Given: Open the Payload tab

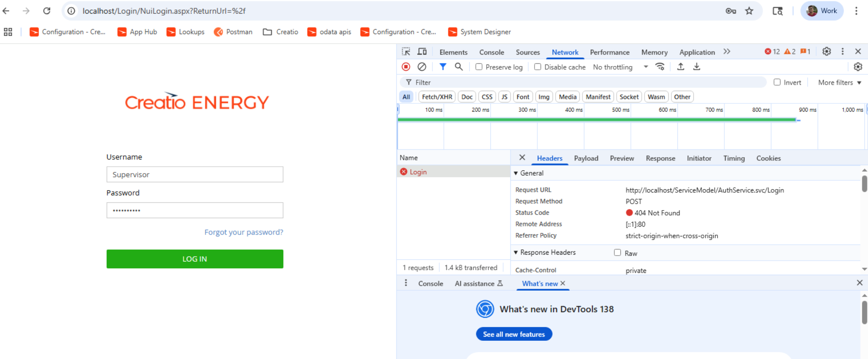Looking at the screenshot, I should click(x=586, y=158).
